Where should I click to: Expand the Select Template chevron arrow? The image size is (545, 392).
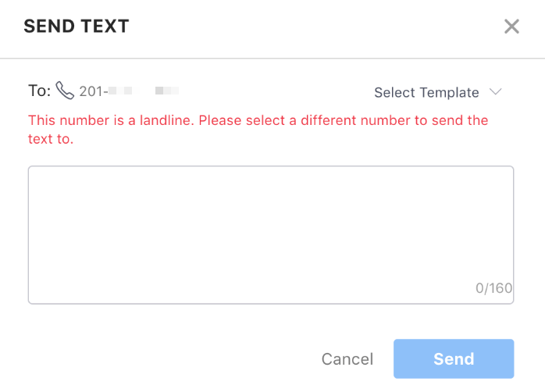coord(495,92)
